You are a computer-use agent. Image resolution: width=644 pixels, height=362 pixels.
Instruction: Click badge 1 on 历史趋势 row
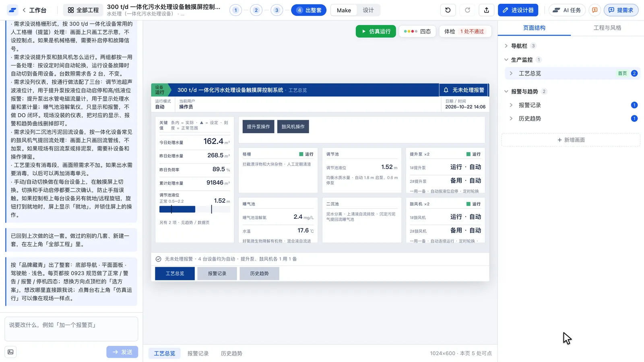(x=634, y=118)
